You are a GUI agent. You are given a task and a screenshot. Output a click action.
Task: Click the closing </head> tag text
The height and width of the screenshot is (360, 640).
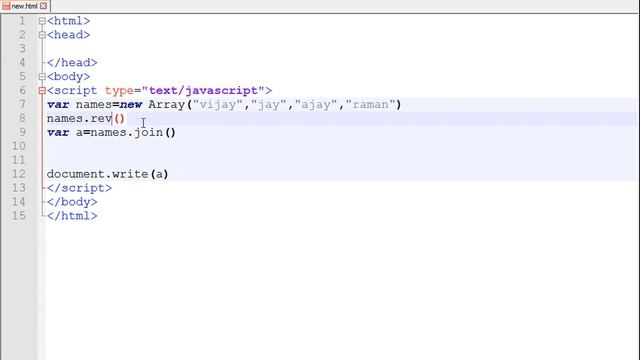click(72, 62)
